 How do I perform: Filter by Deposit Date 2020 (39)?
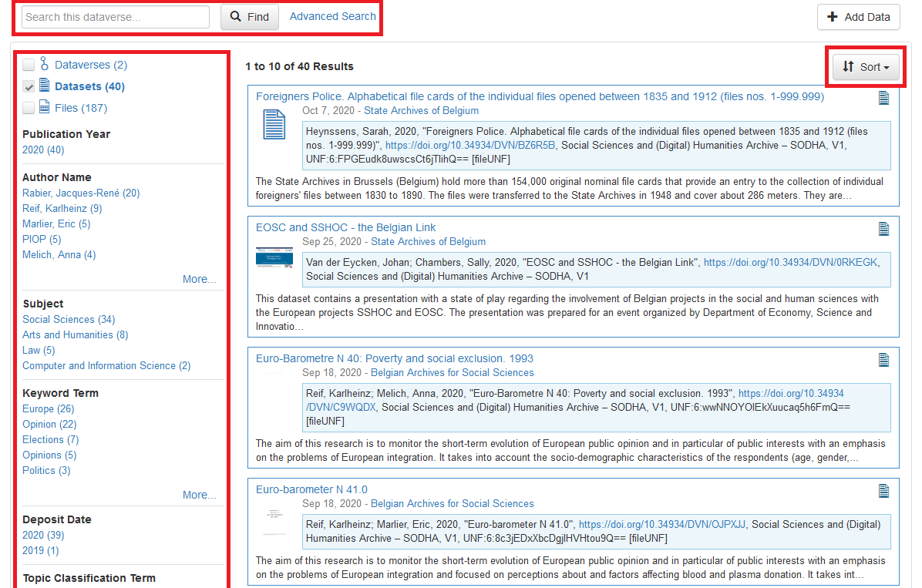click(43, 535)
